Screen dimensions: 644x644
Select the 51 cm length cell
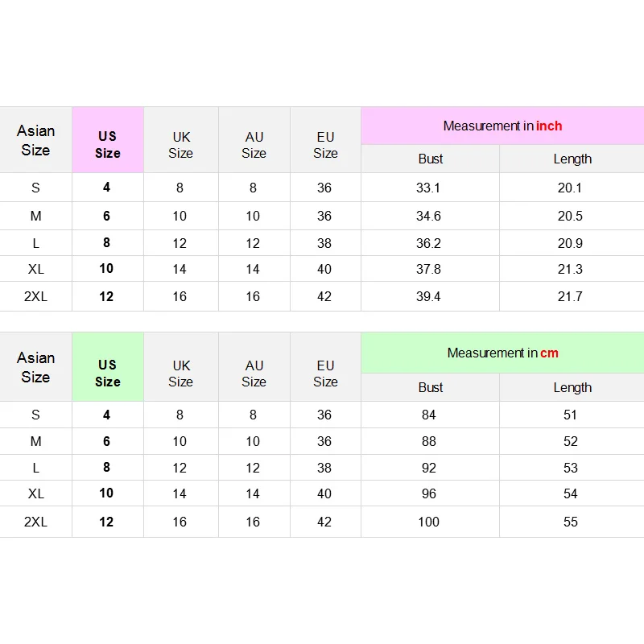click(571, 415)
